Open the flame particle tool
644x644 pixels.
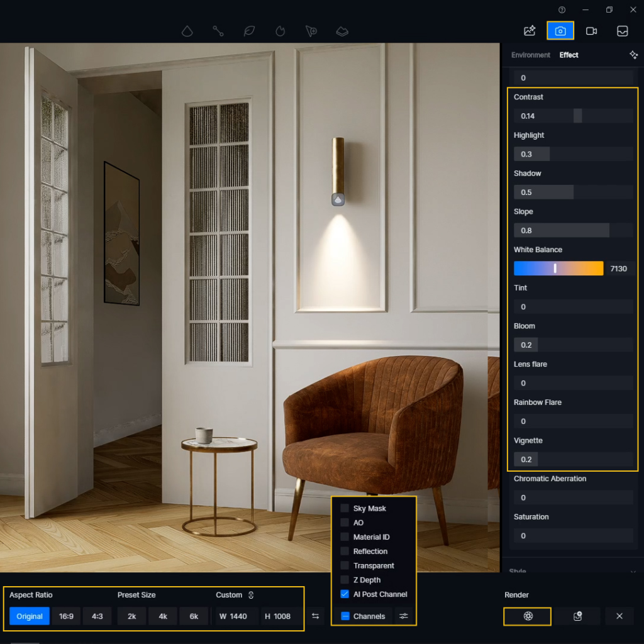pos(280,31)
